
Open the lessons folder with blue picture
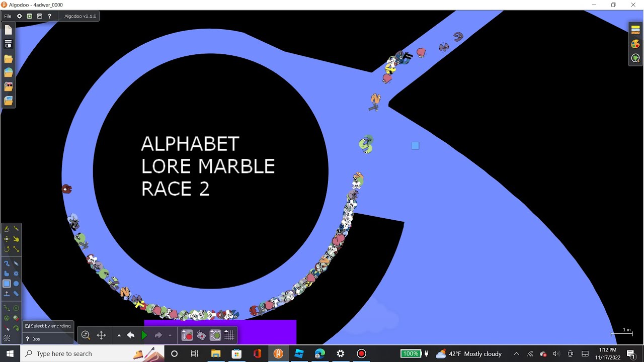(x=8, y=101)
